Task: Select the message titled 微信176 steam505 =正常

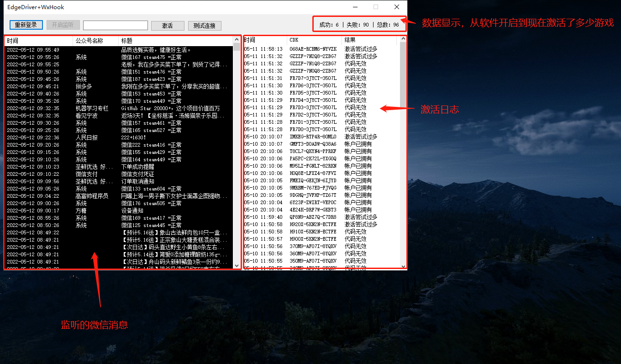Action: [x=119, y=203]
